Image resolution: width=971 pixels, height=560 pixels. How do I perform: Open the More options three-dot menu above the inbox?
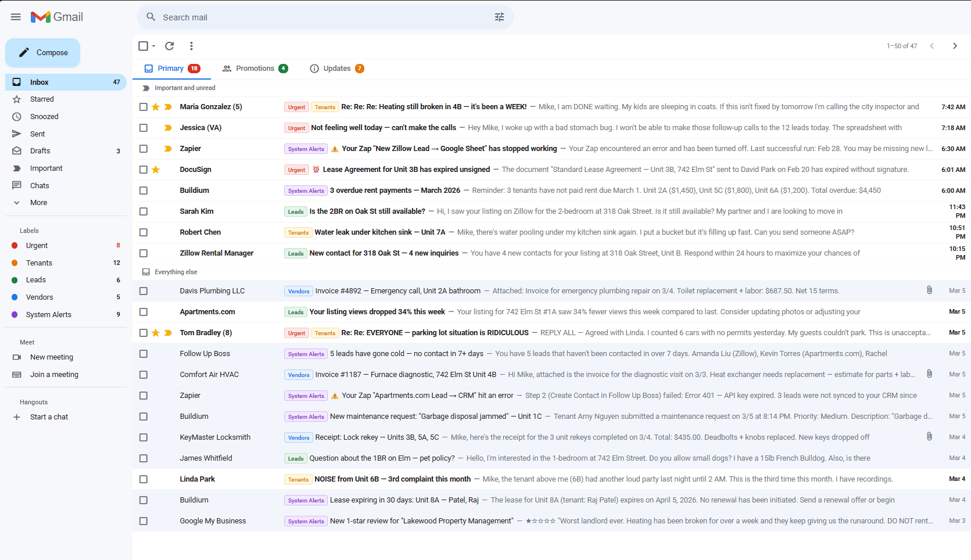191,46
